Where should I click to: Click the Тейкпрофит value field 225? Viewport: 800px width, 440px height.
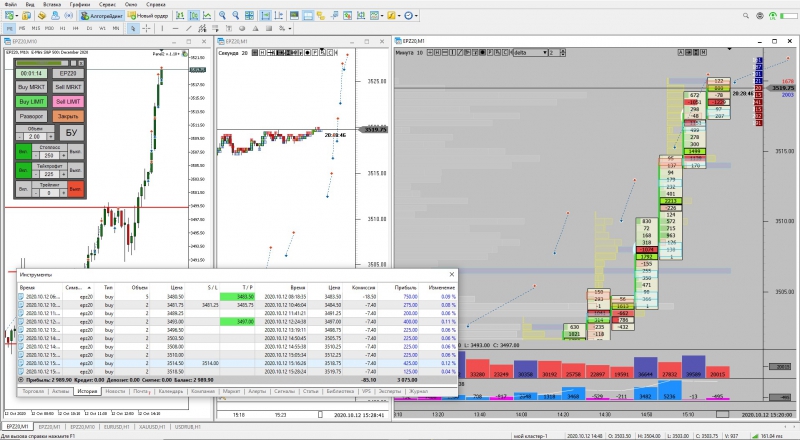[49, 174]
